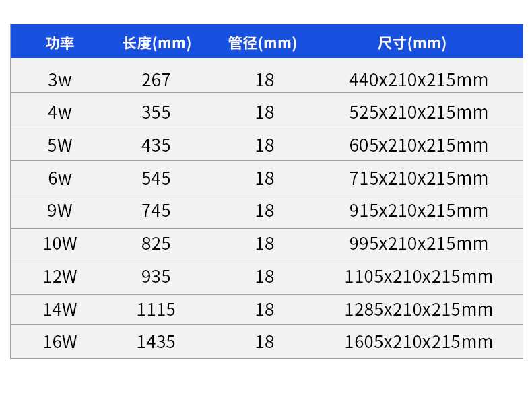Screen dimensions: 532x398
Task: Click the 440x210x215mm size cell
Action: click(x=418, y=80)
